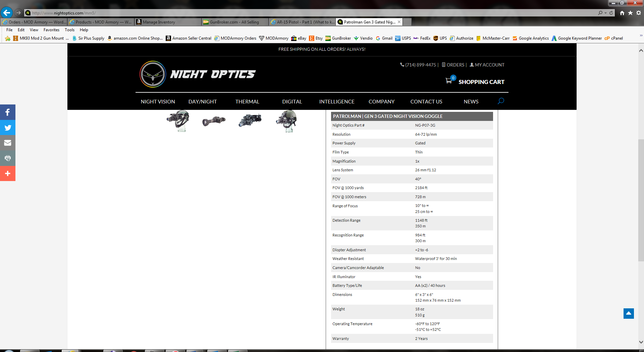Share page via Facebook sidebar icon

click(x=8, y=112)
